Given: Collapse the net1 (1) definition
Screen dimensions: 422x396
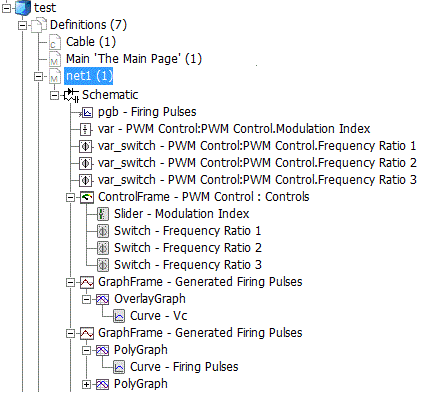Looking at the screenshot, I should coord(39,76).
